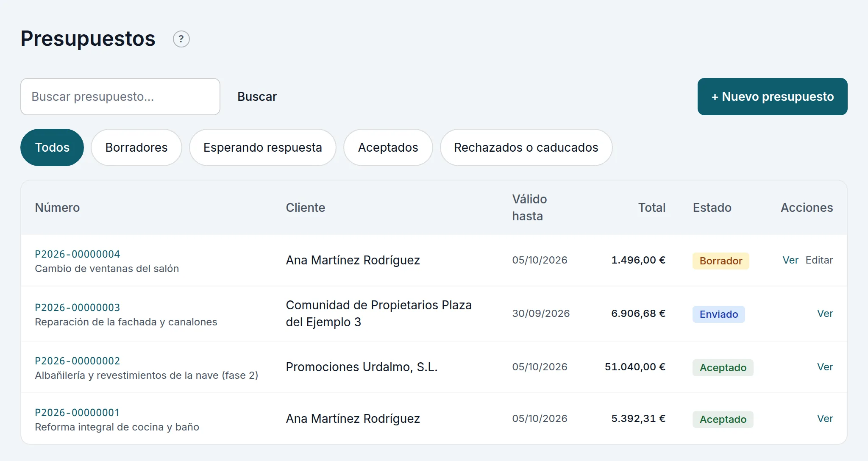
Task: Select the Válido hasta column header
Action: pyautogui.click(x=529, y=208)
